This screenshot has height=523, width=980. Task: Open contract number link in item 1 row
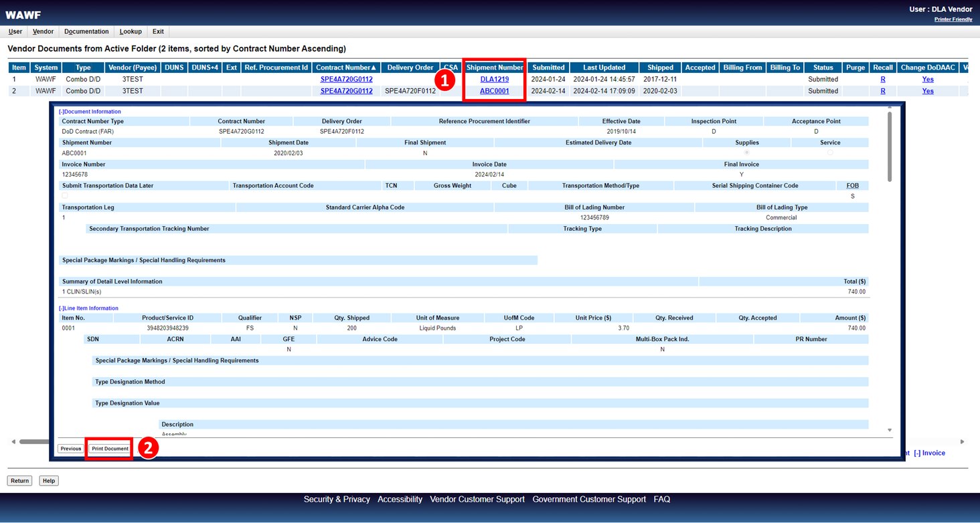coord(347,79)
